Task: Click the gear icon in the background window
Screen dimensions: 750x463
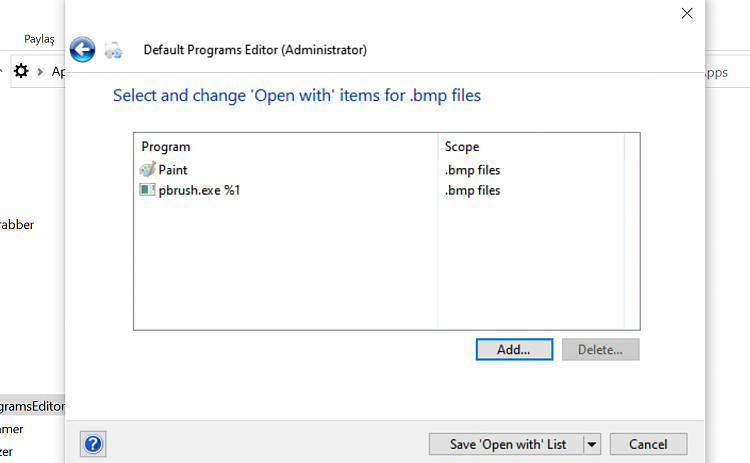Action: (21, 71)
